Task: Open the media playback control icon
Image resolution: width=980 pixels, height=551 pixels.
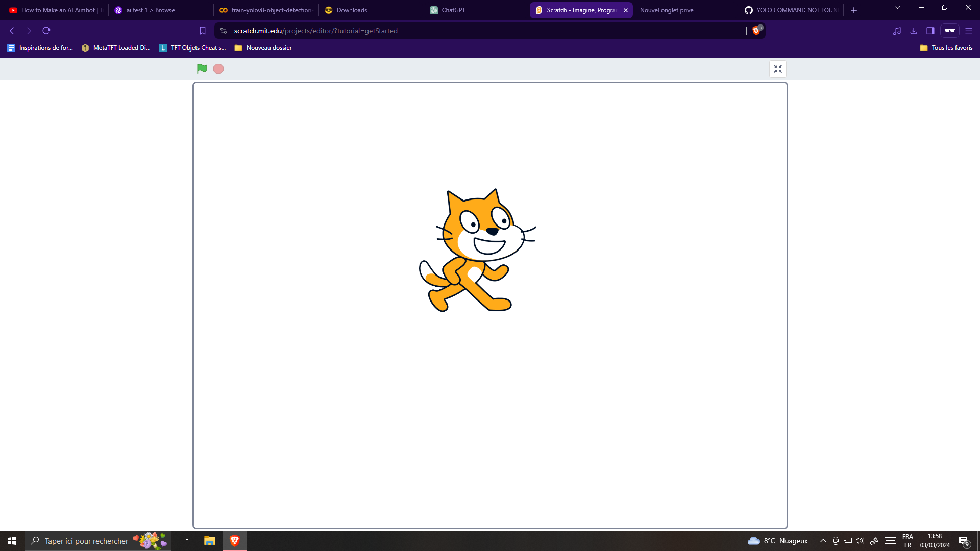Action: [897, 31]
